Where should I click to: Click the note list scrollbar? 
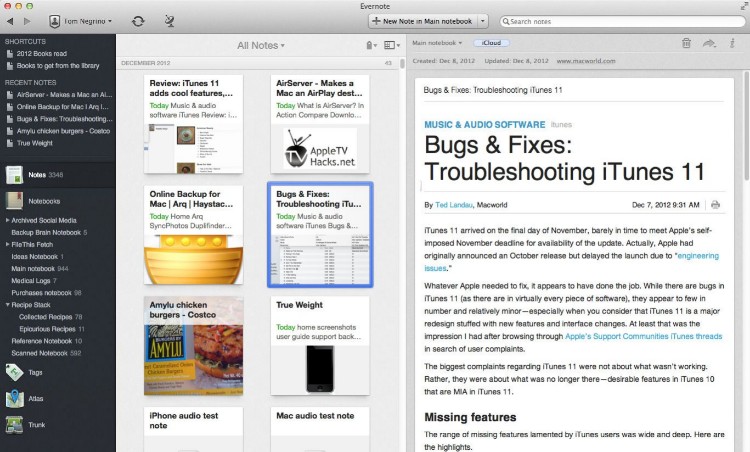(x=402, y=62)
